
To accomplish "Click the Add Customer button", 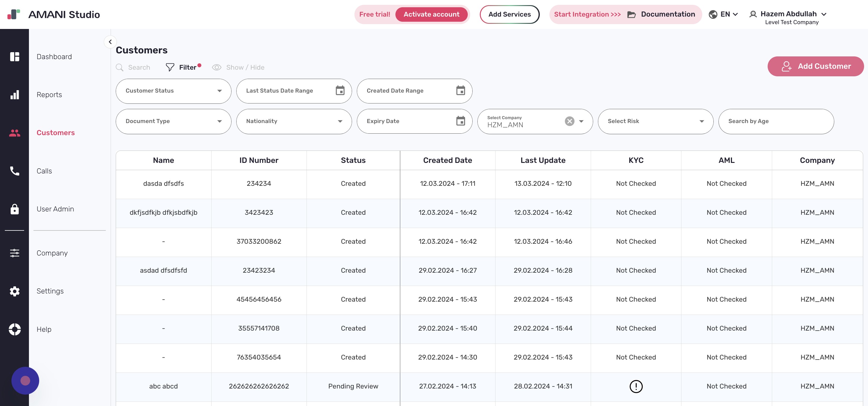I will pyautogui.click(x=815, y=66).
